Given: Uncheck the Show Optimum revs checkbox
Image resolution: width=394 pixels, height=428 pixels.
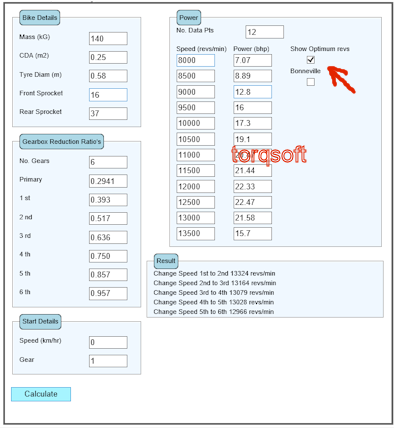Looking at the screenshot, I should tap(311, 60).
